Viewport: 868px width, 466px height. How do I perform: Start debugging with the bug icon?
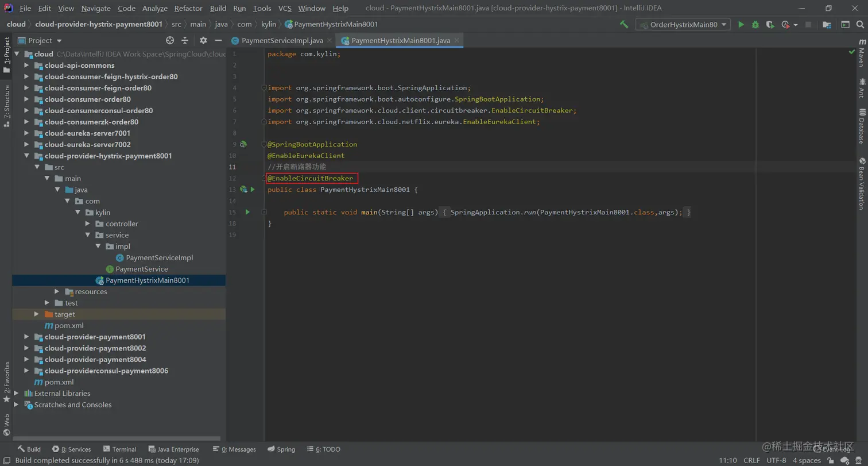point(755,25)
